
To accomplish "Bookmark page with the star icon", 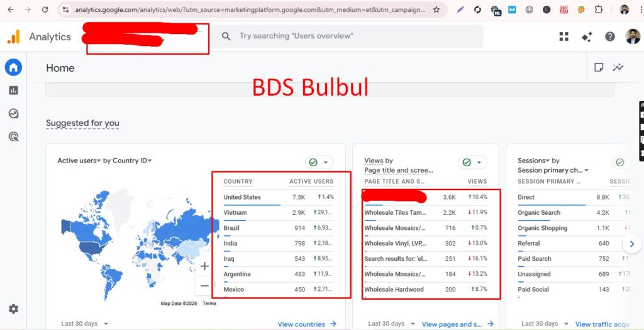I will click(436, 9).
